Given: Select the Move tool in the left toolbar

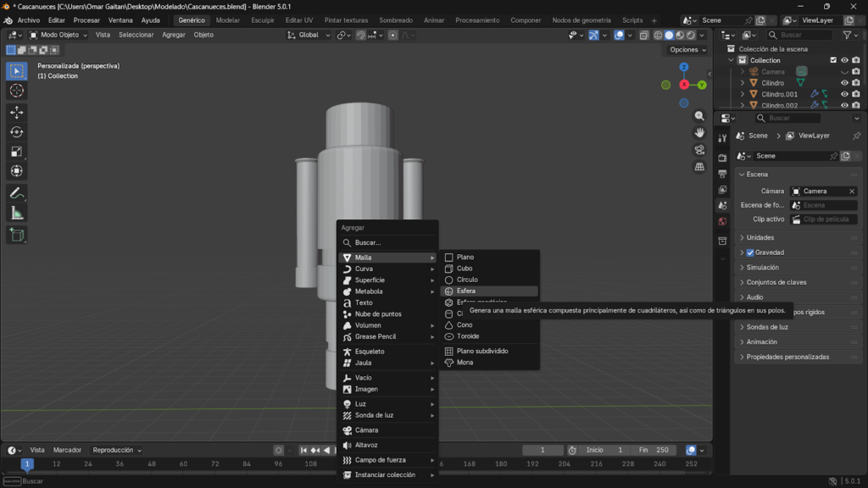Looking at the screenshot, I should point(17,112).
